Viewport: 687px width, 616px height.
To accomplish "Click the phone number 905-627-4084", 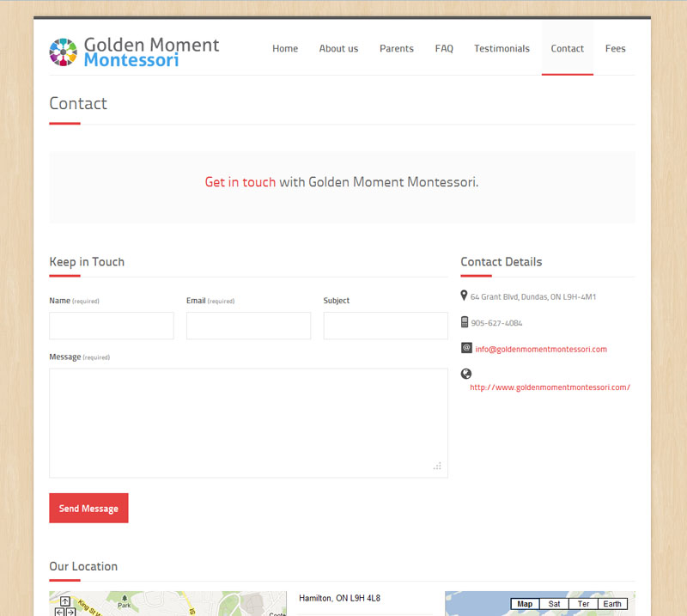I will tap(496, 323).
